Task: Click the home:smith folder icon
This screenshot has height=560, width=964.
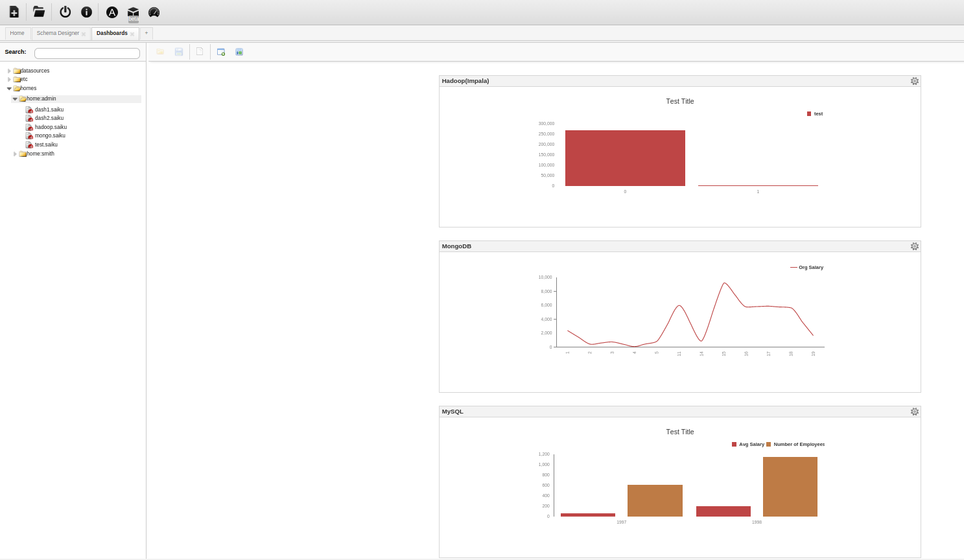Action: [x=23, y=154]
